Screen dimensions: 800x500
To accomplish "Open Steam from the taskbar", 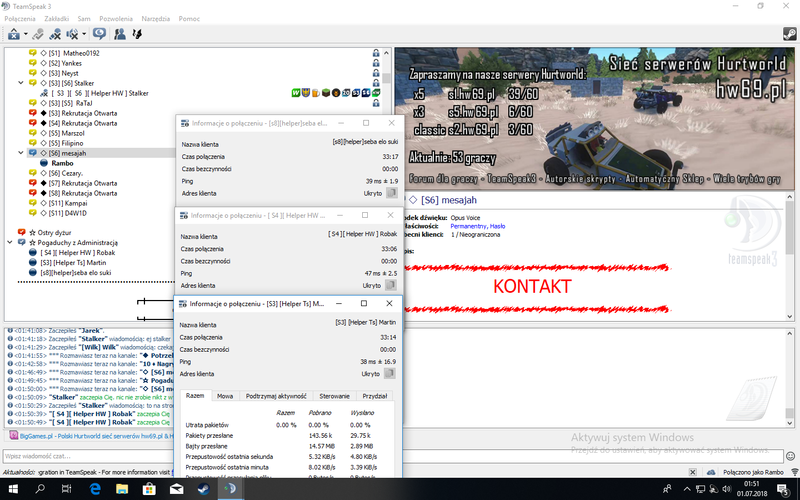I will (x=204, y=489).
